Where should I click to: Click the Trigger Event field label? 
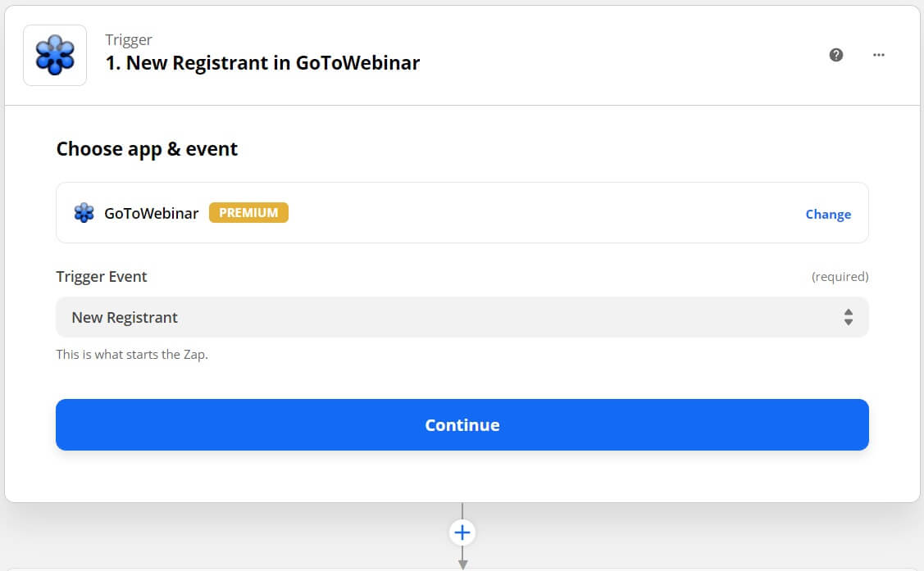pos(102,277)
